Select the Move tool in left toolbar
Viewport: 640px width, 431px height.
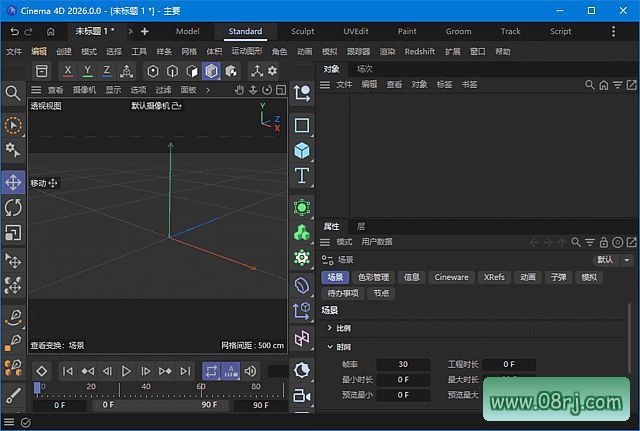[13, 182]
